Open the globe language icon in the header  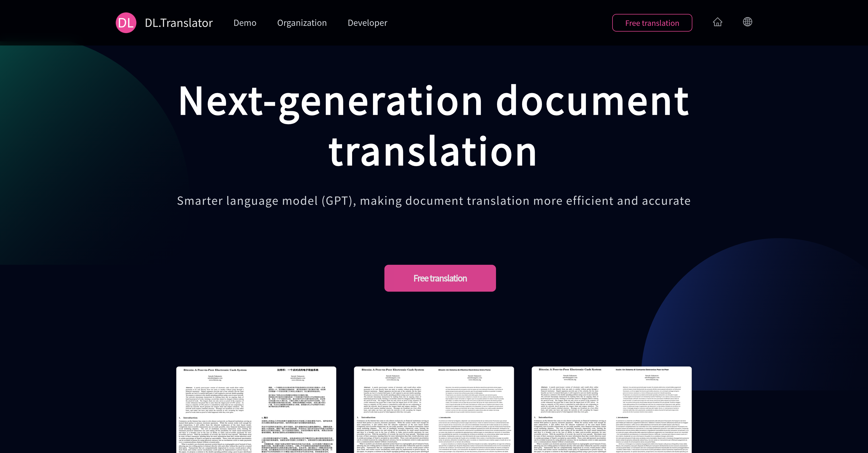pyautogui.click(x=747, y=22)
